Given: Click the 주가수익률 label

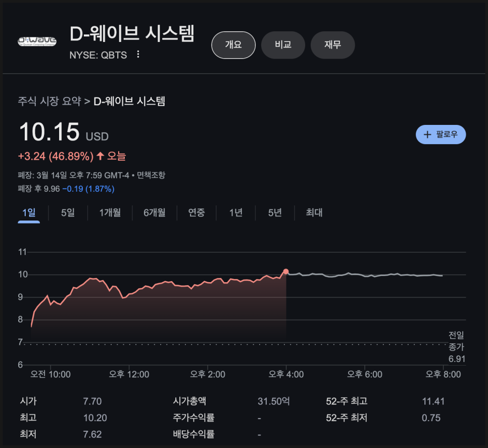Looking at the screenshot, I should pos(193,418).
